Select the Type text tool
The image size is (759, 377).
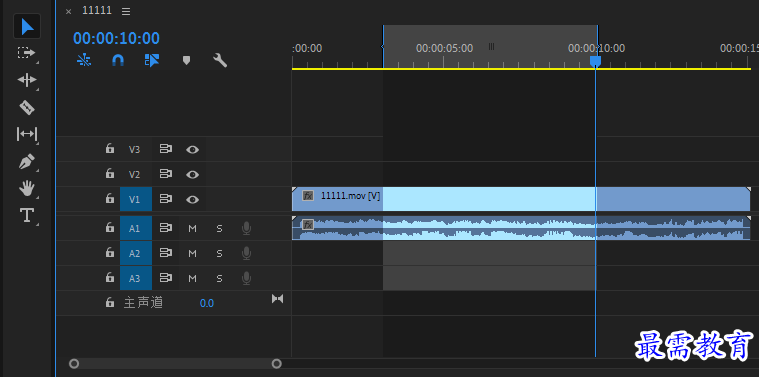coord(27,215)
